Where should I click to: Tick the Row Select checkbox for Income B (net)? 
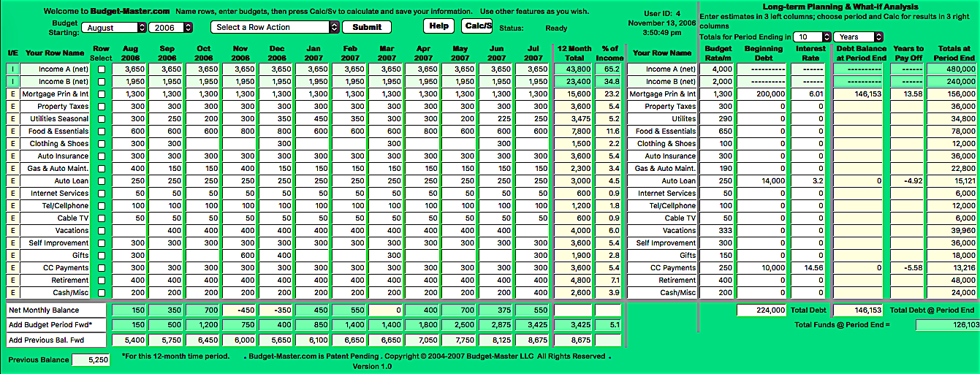tap(102, 82)
